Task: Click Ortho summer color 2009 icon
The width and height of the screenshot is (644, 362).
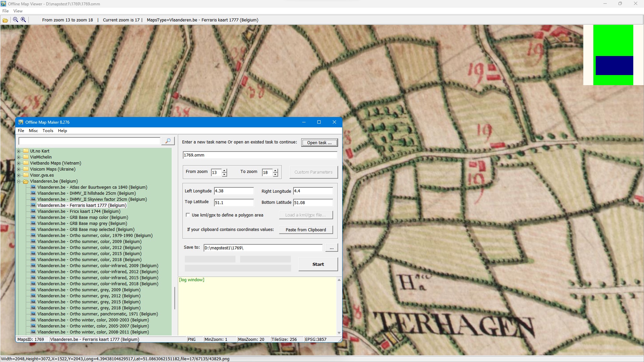Action: tap(33, 241)
